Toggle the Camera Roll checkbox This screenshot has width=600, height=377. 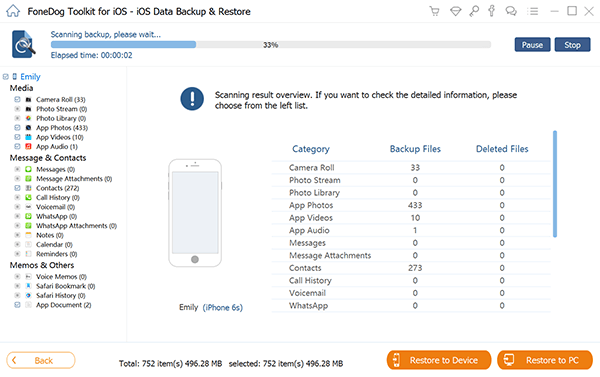(17, 100)
